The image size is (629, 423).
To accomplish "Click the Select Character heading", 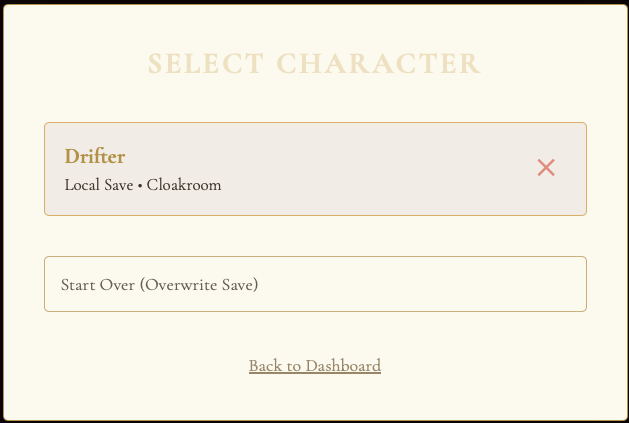I will point(314,64).
